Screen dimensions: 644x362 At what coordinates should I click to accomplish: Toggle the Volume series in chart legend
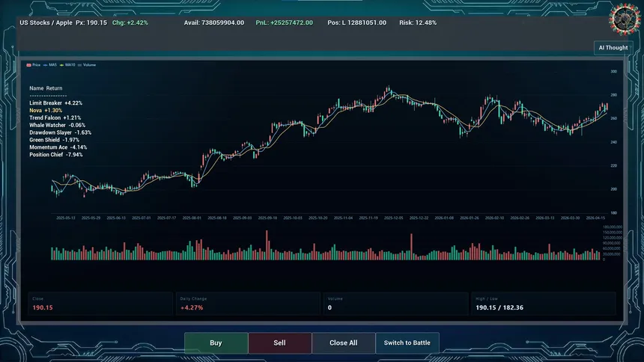tap(87, 65)
